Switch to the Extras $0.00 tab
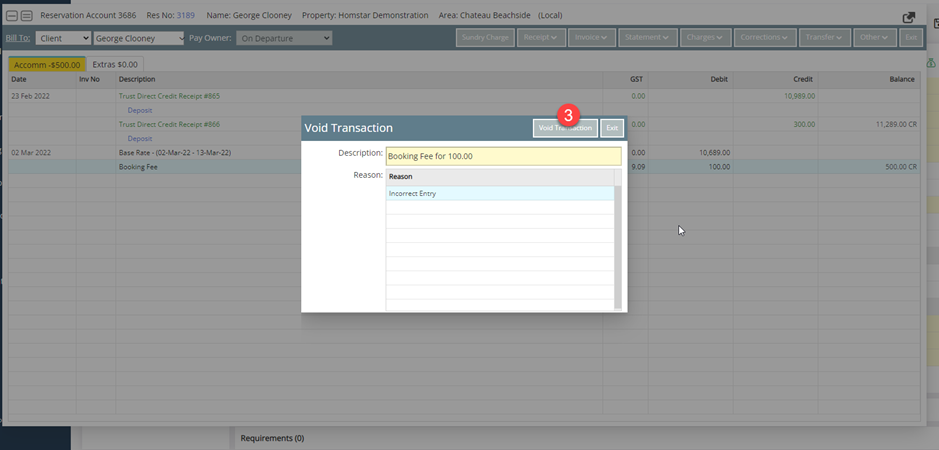The height and width of the screenshot is (450, 939). pos(115,64)
